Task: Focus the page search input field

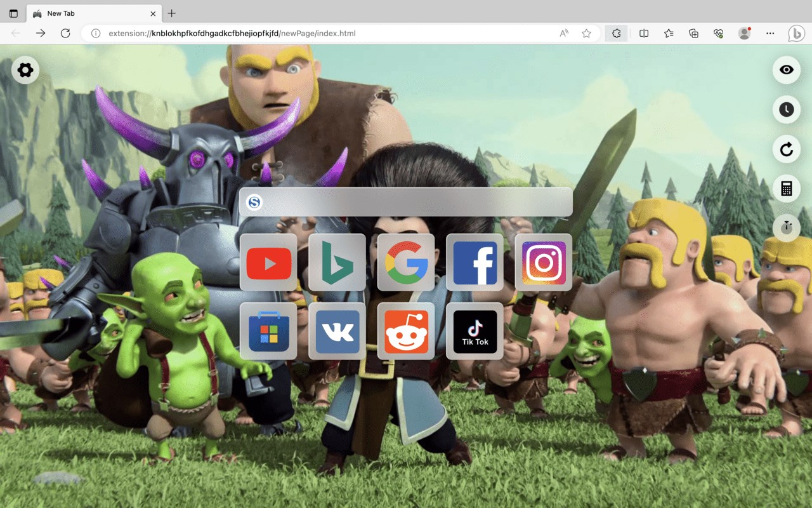Action: click(x=406, y=202)
